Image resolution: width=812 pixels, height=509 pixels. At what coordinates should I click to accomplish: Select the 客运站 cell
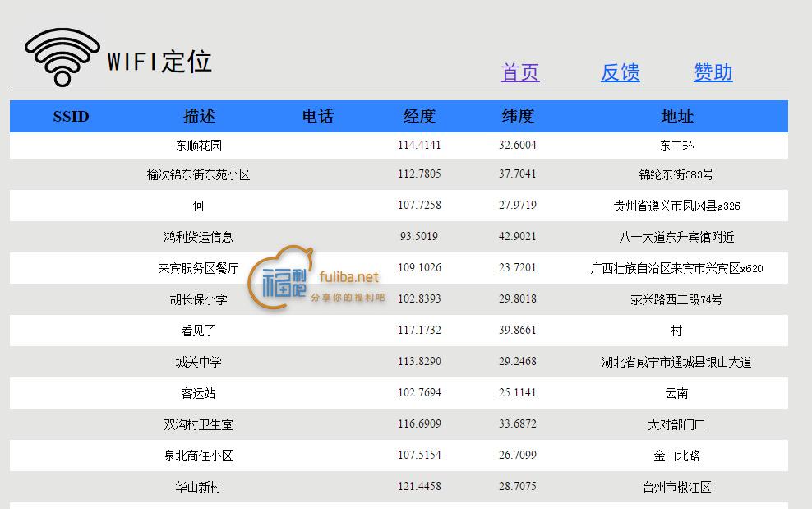(198, 393)
